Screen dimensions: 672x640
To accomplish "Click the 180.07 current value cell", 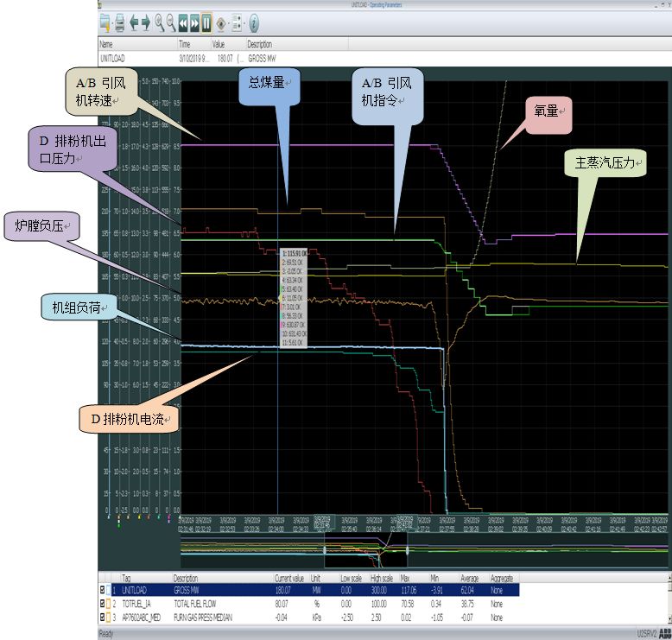I will pos(282,590).
